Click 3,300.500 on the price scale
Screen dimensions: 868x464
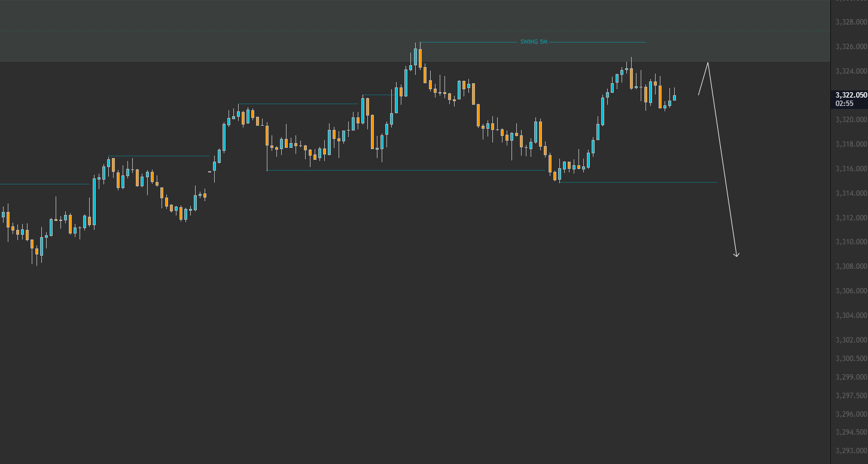coord(851,359)
